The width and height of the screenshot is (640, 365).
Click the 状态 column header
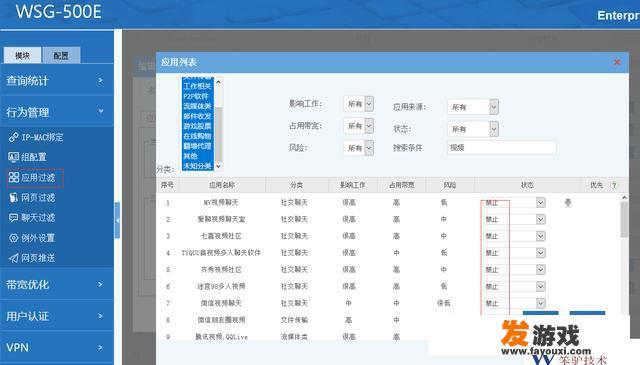[x=527, y=185]
